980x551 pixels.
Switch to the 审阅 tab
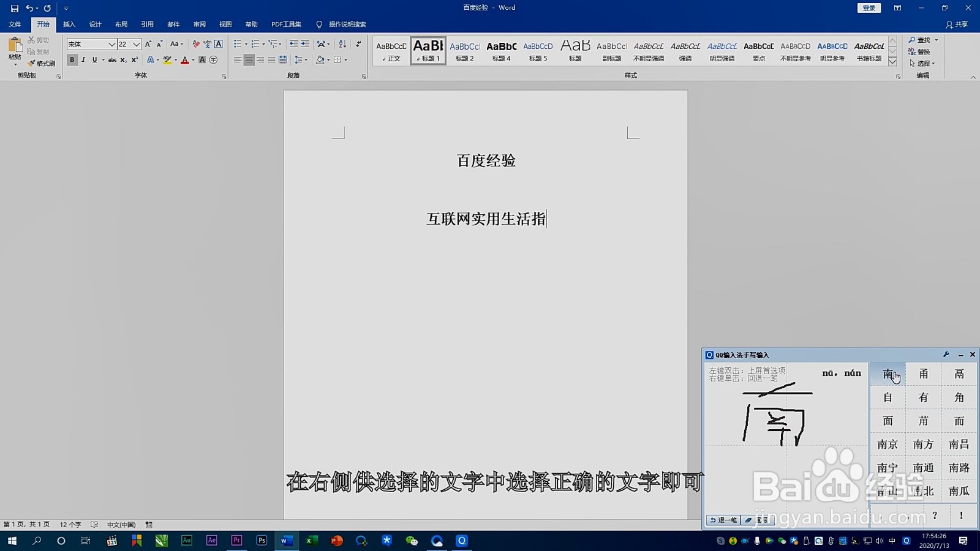point(200,24)
